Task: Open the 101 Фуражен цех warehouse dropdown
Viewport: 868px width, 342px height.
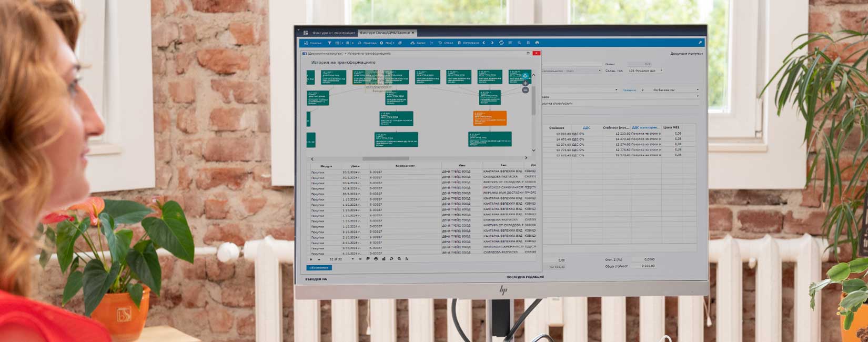Action: (x=661, y=71)
